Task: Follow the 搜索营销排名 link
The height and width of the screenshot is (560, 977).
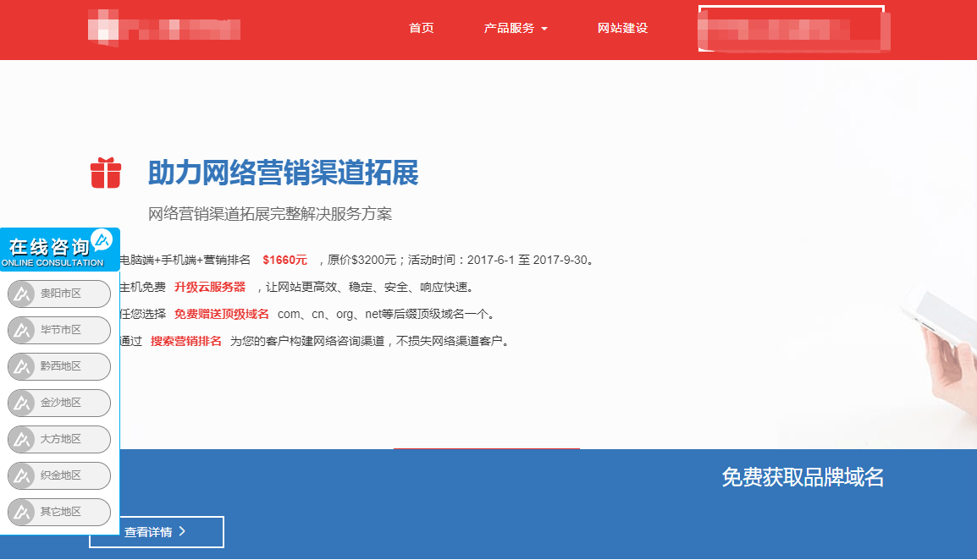Action: click(185, 341)
